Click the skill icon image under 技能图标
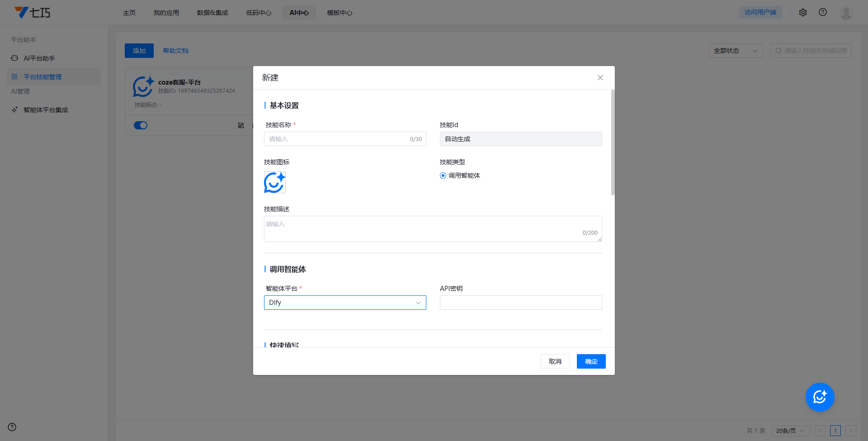The image size is (868, 441). point(274,182)
